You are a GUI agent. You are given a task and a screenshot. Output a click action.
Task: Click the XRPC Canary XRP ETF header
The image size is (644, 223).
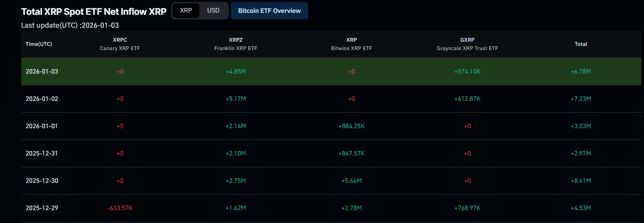pyautogui.click(x=120, y=44)
